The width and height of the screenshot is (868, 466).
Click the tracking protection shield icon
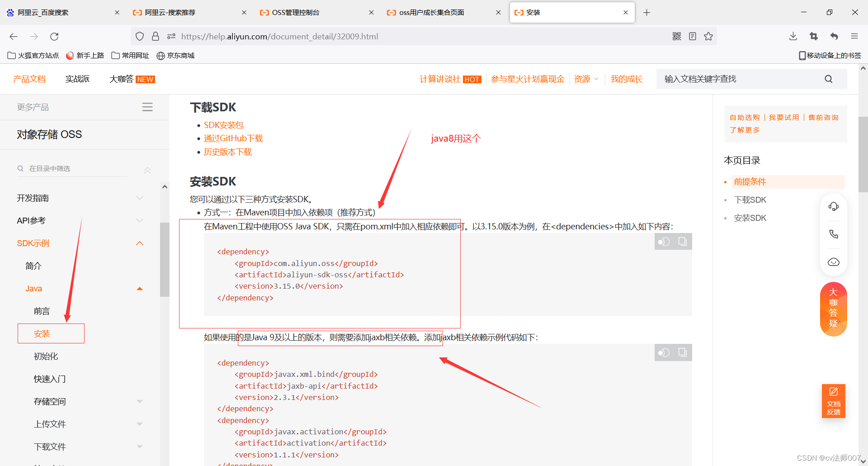pyautogui.click(x=140, y=36)
